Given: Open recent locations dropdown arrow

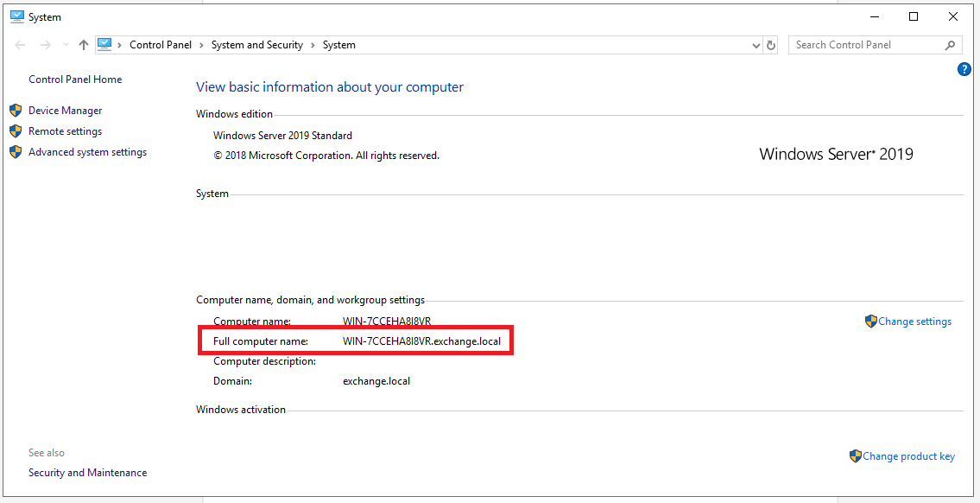Looking at the screenshot, I should click(x=66, y=45).
